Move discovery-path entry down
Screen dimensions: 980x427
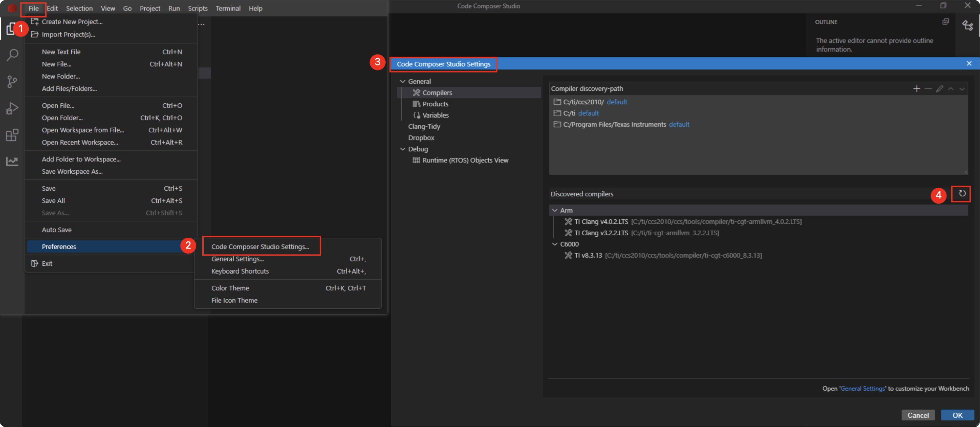pos(962,89)
